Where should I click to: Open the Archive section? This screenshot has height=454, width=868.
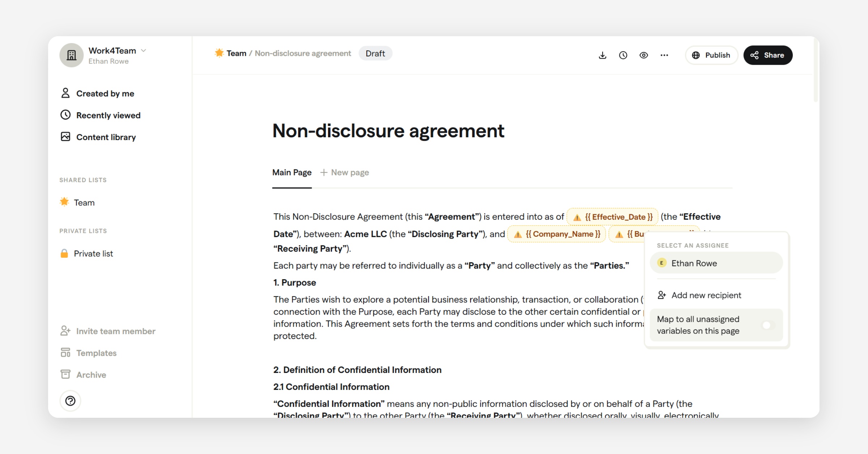pos(91,375)
